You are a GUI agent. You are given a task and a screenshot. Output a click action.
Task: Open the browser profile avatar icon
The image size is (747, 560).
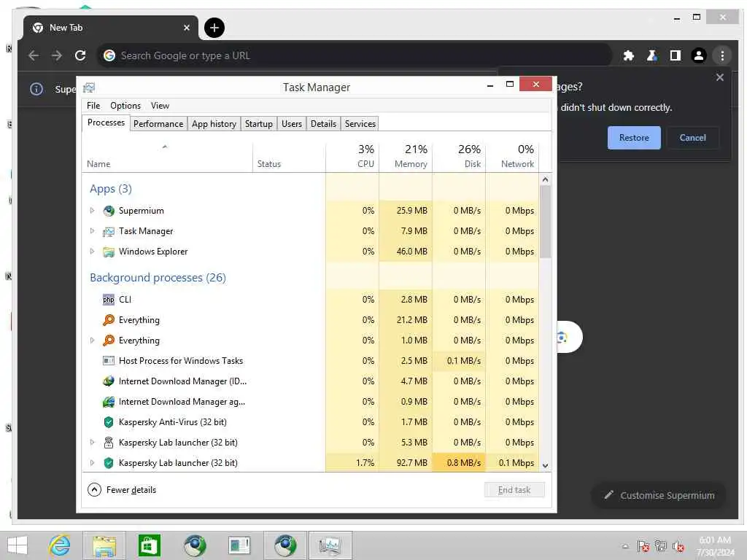(698, 55)
